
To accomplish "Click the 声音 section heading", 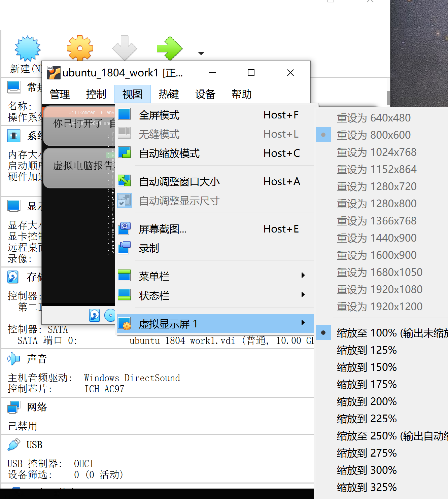I will (x=37, y=359).
